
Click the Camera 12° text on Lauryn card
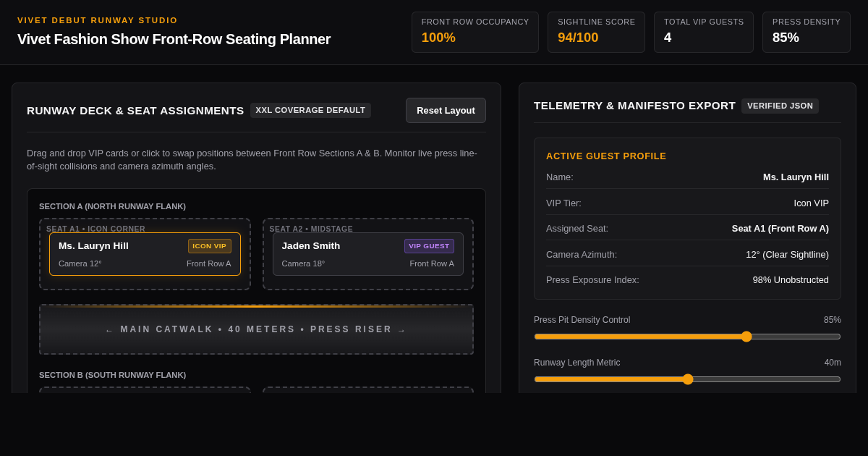tap(80, 263)
